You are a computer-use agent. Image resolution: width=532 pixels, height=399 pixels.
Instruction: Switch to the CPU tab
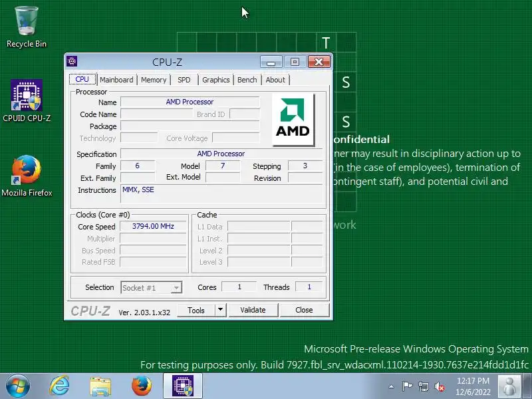[82, 79]
